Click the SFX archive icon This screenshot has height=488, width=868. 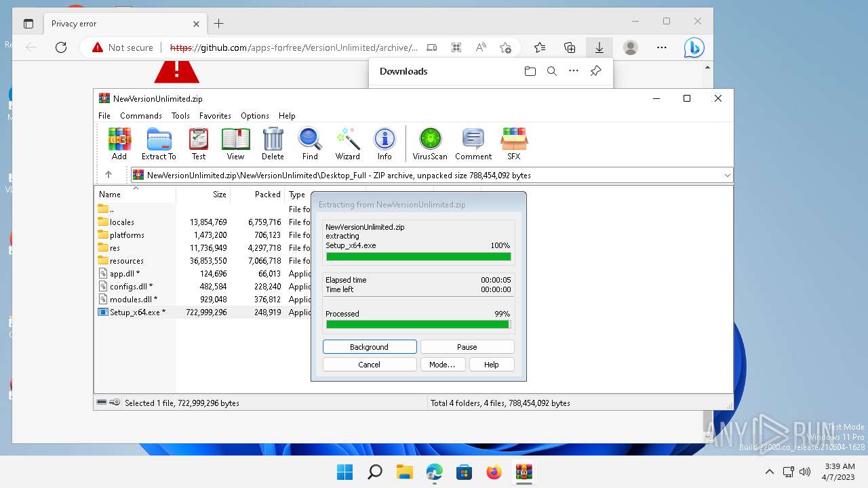[514, 144]
